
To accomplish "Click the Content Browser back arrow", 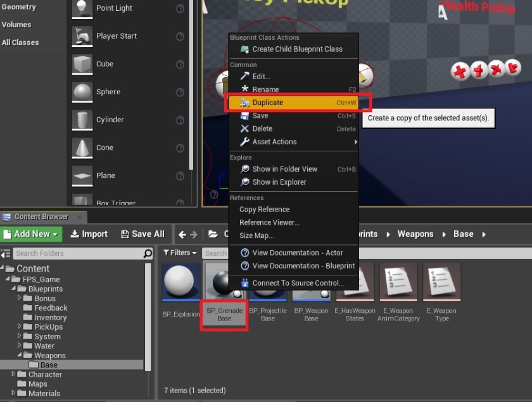I will coord(182,234).
